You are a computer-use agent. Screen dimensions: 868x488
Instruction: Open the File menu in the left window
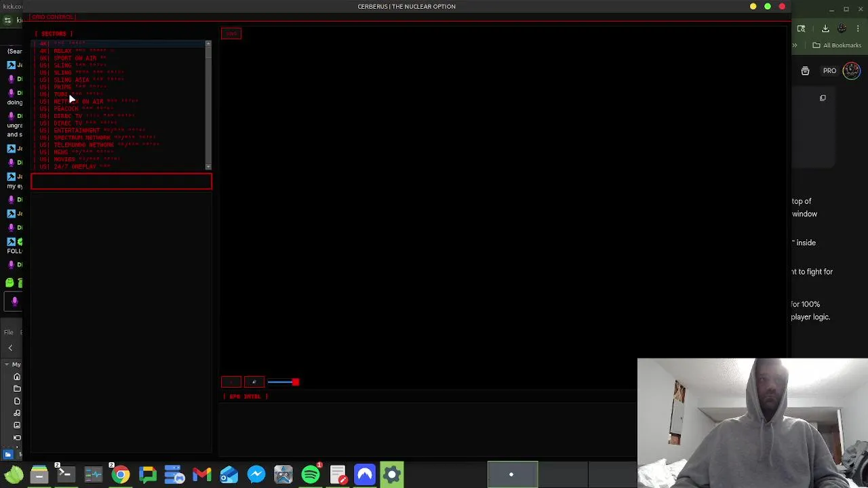point(8,332)
